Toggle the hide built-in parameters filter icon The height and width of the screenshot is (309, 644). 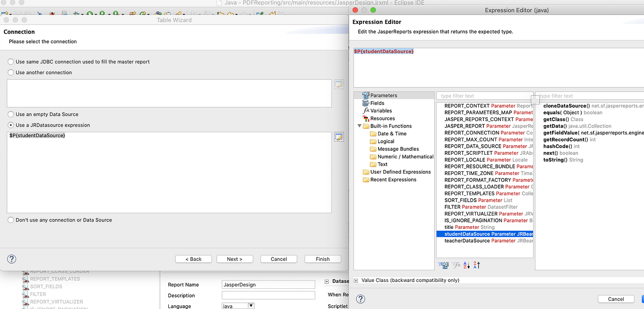point(444,265)
